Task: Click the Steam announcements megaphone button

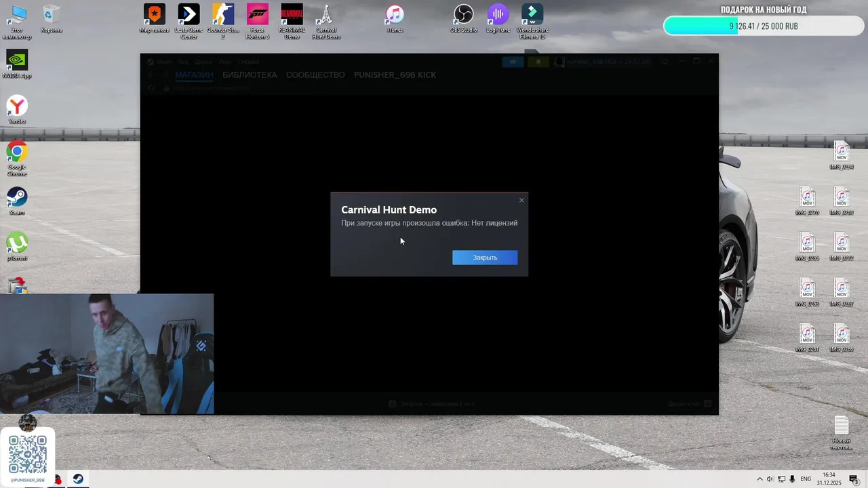Action: (x=513, y=62)
